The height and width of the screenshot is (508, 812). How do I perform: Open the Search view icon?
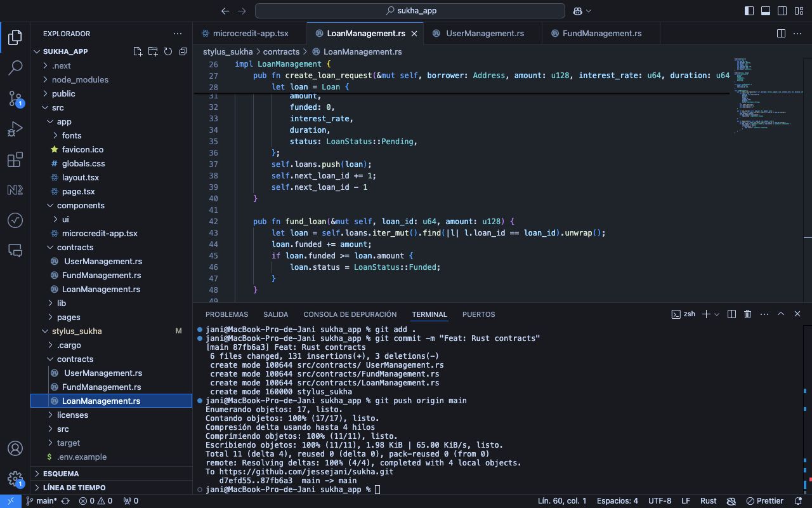[x=15, y=67]
